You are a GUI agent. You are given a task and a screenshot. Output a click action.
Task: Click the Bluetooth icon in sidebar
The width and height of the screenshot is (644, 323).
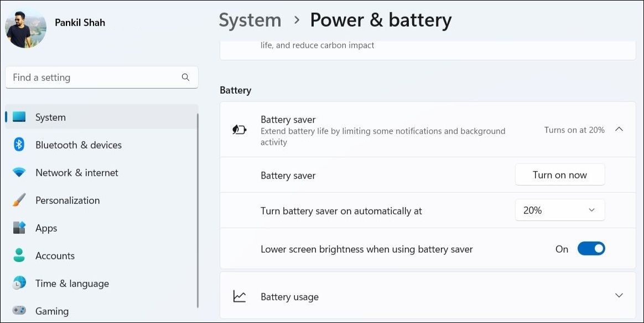coord(19,145)
